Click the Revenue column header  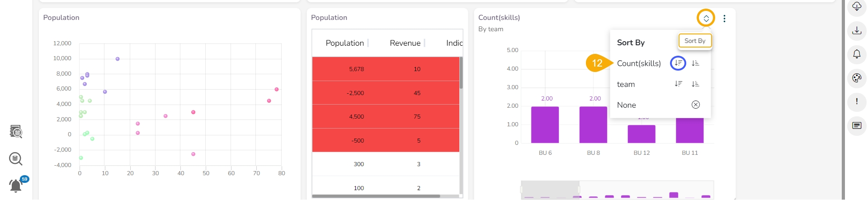[x=405, y=43]
